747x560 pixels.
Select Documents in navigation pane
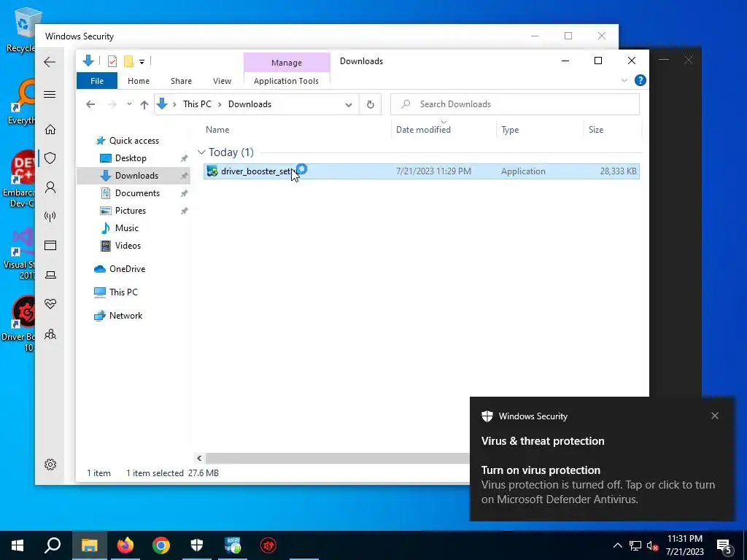[x=137, y=192]
